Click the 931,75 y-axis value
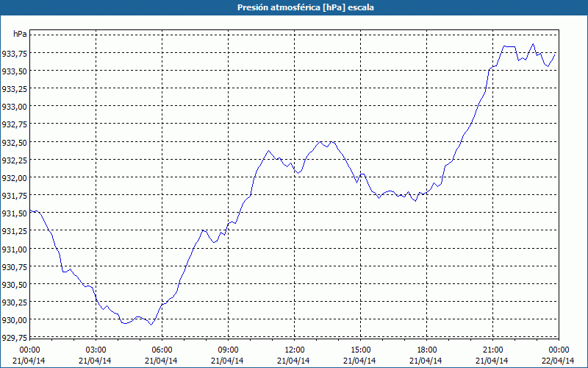This screenshot has height=368, width=588. tap(14, 196)
